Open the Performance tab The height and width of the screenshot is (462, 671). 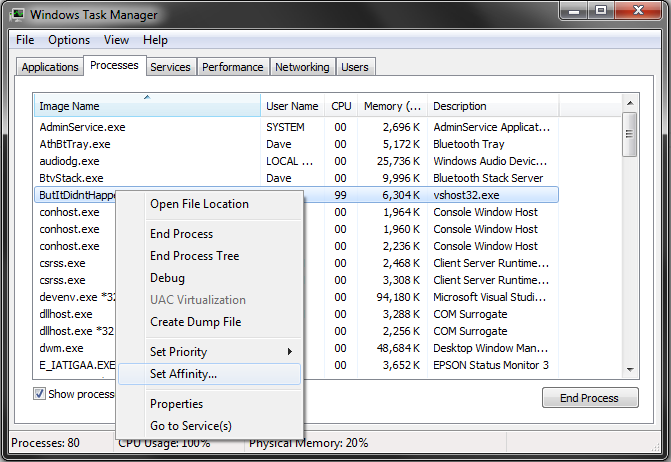point(232,67)
